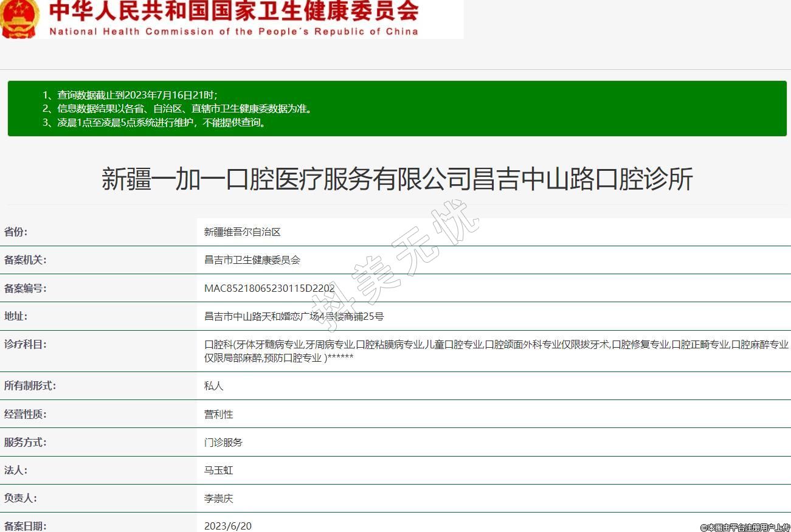The image size is (791, 532).
Task: Click the second notice about provincial data
Action: coord(178,109)
